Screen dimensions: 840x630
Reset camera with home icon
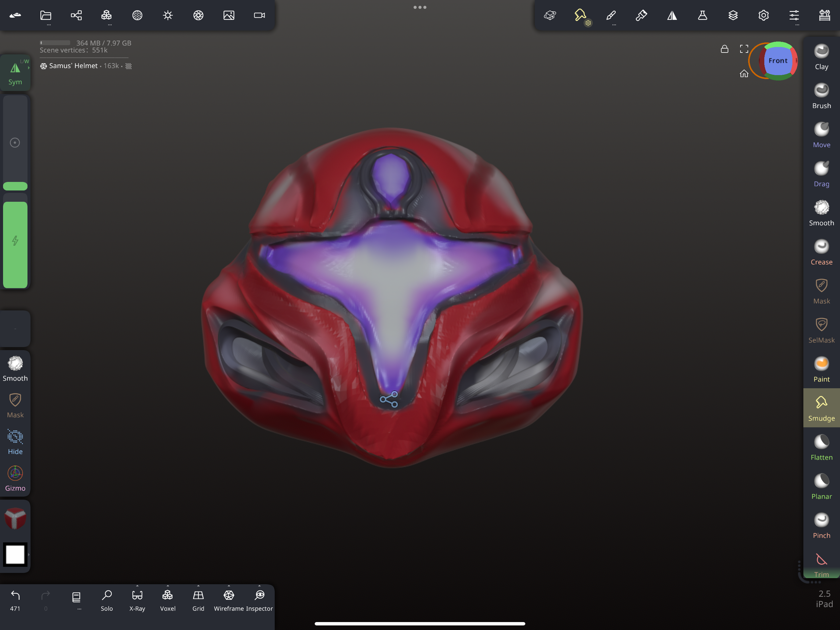744,74
